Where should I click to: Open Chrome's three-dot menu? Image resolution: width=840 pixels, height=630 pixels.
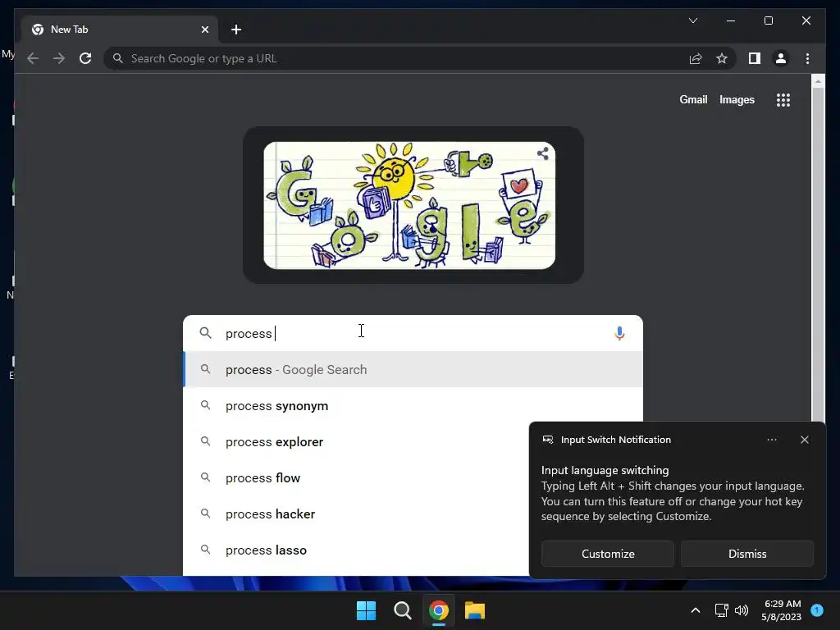pyautogui.click(x=807, y=58)
